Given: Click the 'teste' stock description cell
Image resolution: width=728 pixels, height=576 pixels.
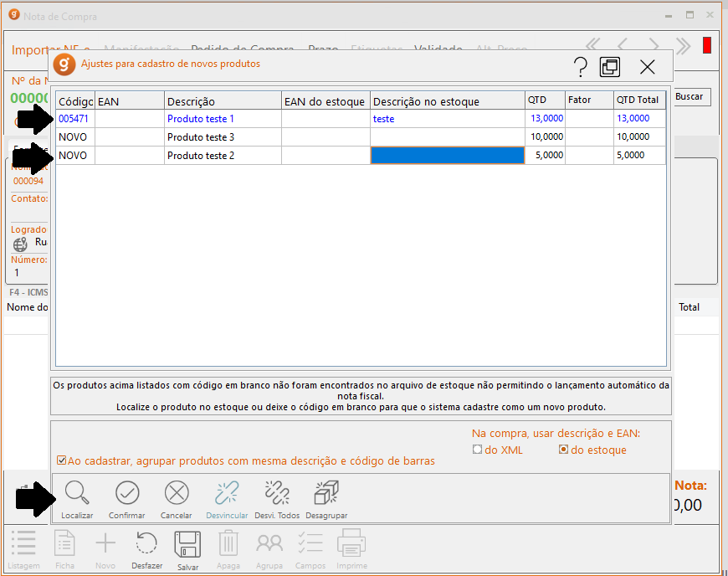Looking at the screenshot, I should [448, 118].
